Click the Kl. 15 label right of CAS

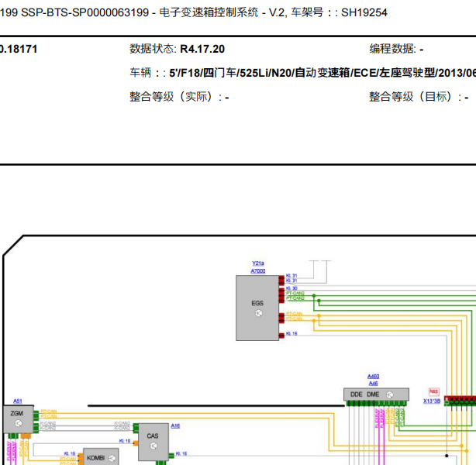click(181, 454)
